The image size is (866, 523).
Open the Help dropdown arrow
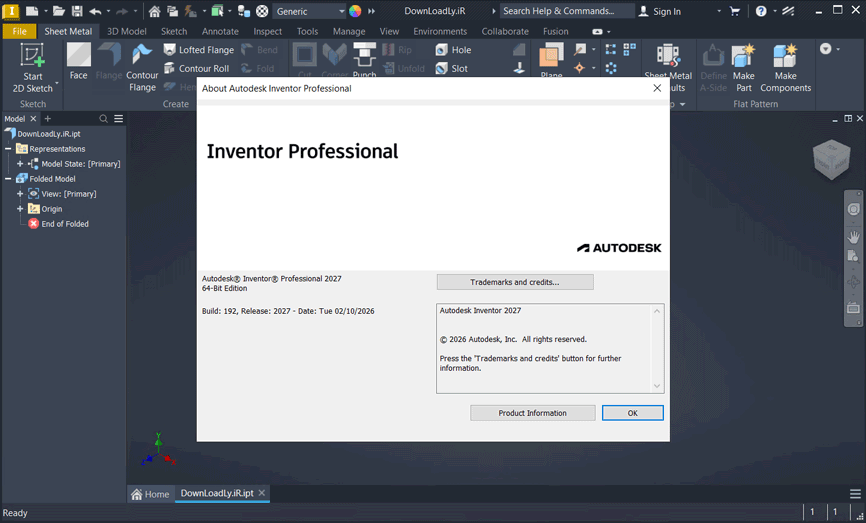pos(774,11)
